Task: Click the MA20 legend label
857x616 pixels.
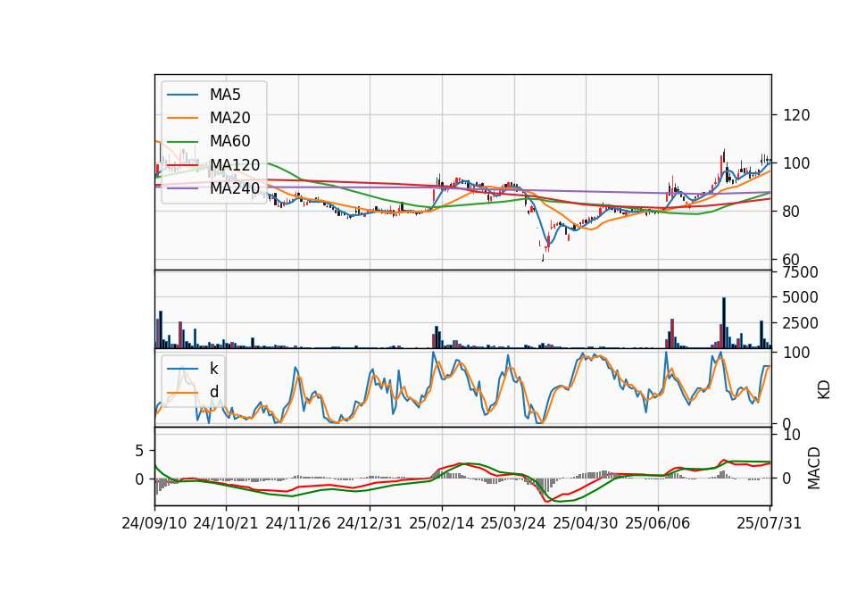Action: coord(229,118)
